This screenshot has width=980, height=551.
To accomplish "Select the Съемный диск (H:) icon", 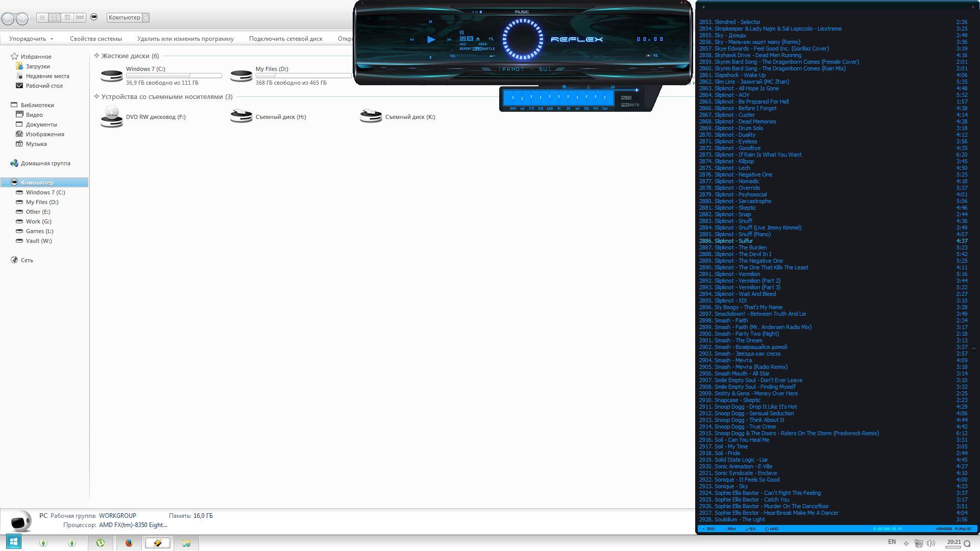I will click(241, 116).
